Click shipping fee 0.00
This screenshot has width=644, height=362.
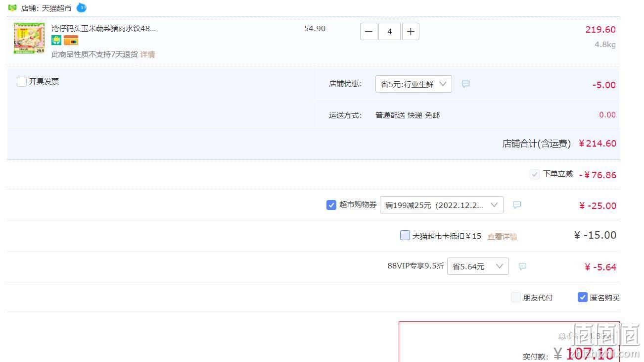[x=607, y=115]
